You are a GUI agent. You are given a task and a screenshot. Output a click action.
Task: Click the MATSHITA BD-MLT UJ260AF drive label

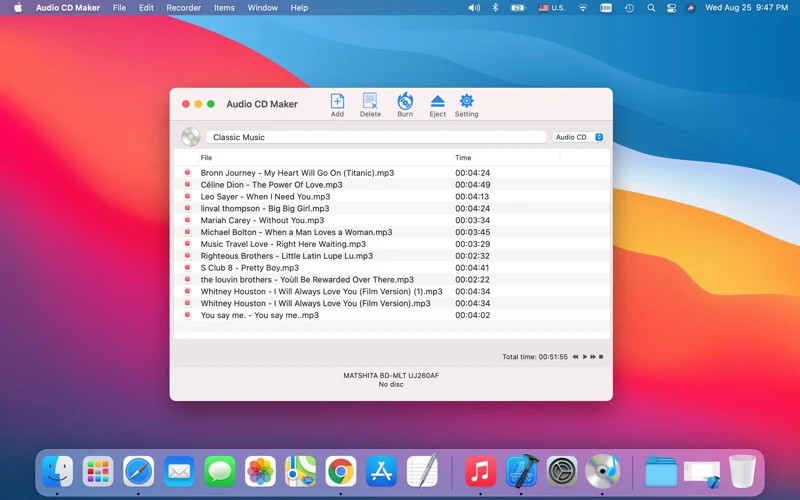pyautogui.click(x=391, y=375)
